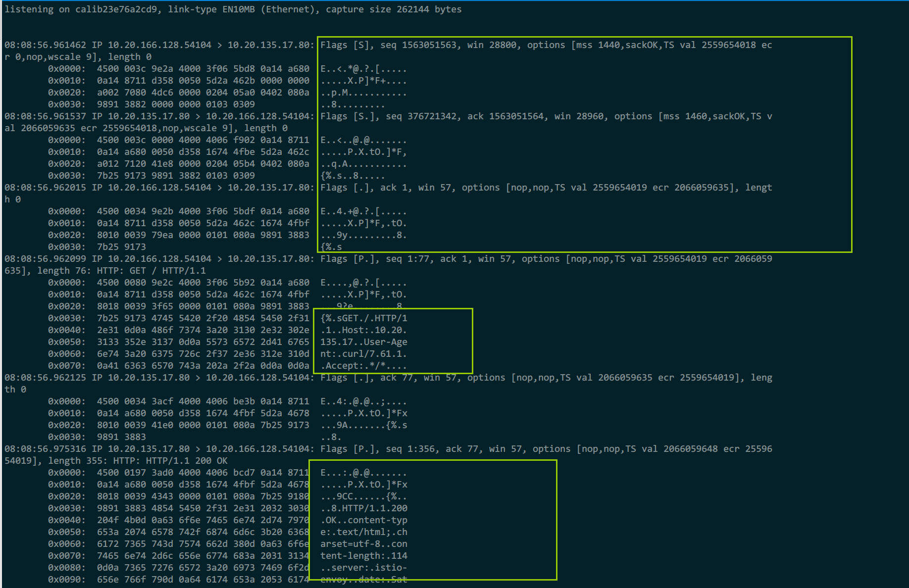Viewport: 909px width, 588px height.
Task: Click the '.OK..content-typ' ASCII line
Action: click(x=363, y=520)
